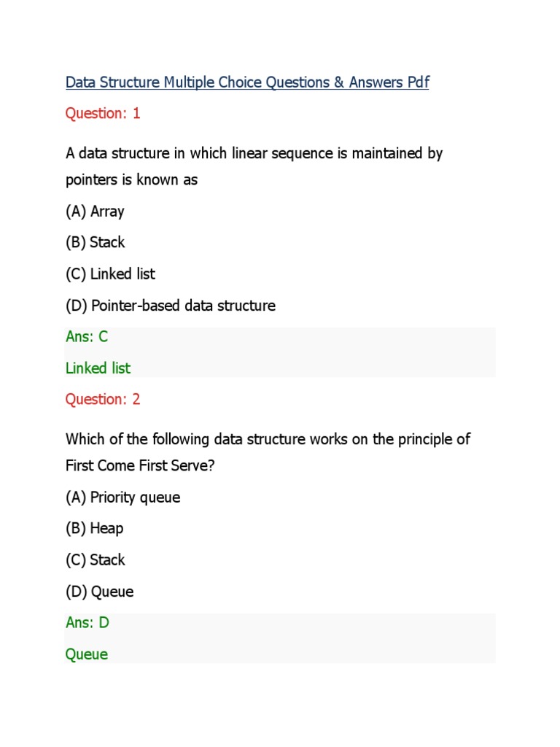
Task: Click the green 'Queue' answer text
Action: (87, 654)
